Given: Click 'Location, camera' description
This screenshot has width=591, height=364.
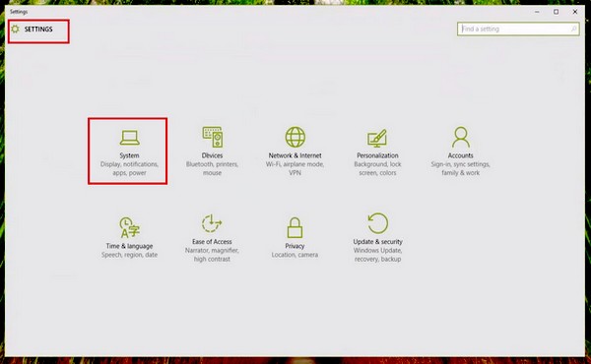Looking at the screenshot, I should coord(295,255).
